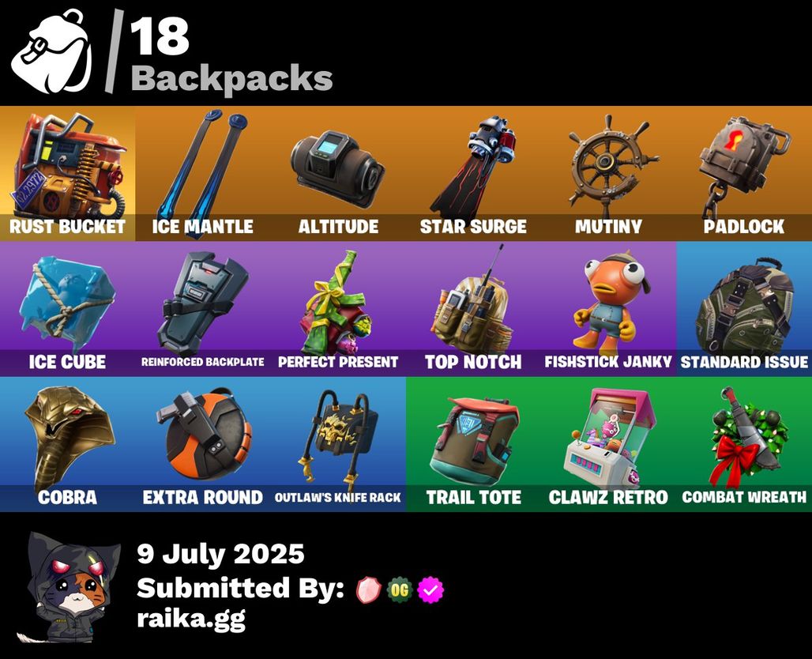Click the Mutiny ship wheel icon

608,174
